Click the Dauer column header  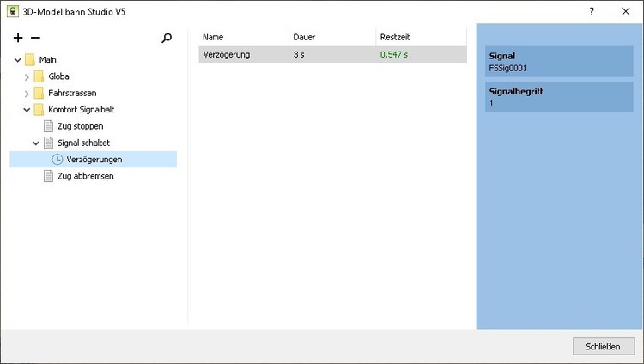(332, 37)
